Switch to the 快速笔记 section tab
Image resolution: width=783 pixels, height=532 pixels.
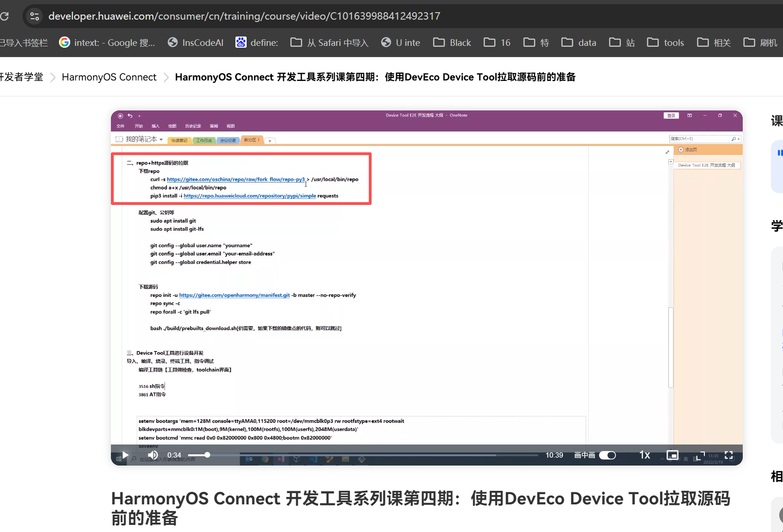tap(179, 140)
